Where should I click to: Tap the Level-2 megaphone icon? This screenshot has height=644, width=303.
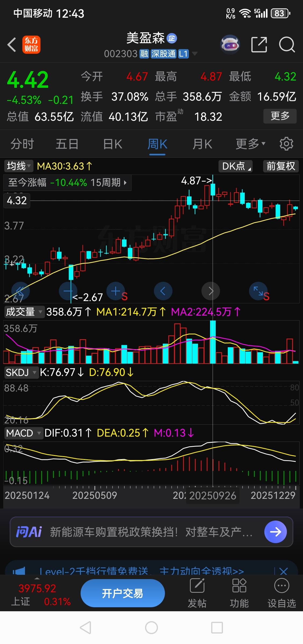(x=19, y=571)
